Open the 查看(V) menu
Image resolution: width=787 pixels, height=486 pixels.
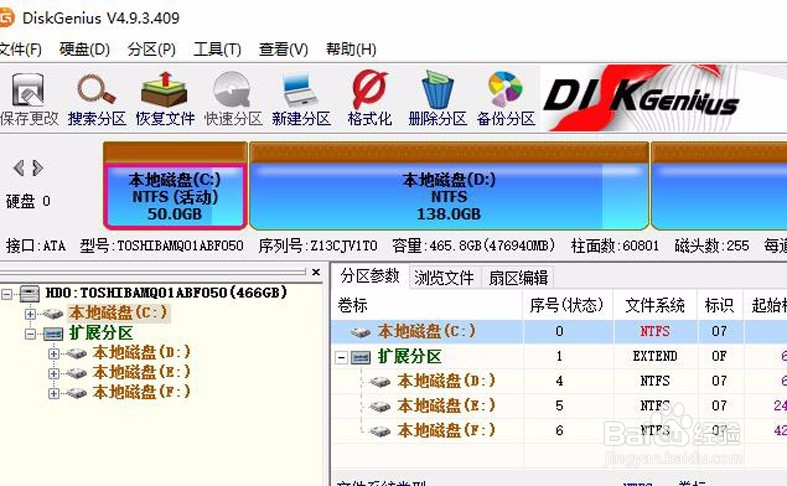(283, 50)
